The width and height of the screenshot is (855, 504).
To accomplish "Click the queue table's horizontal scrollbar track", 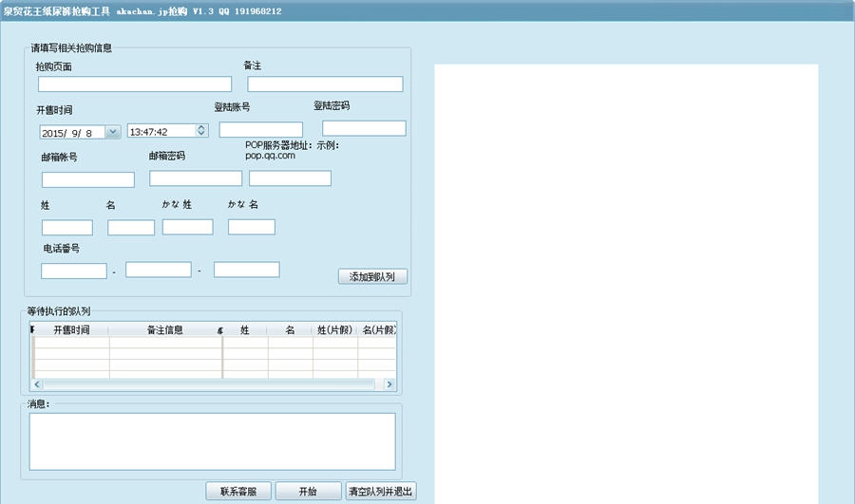I will 213,384.
